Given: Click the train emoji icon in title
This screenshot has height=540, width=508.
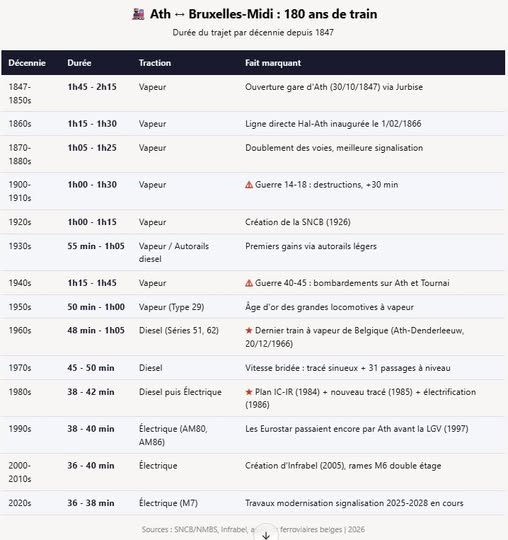Looking at the screenshot, I should click(138, 14).
